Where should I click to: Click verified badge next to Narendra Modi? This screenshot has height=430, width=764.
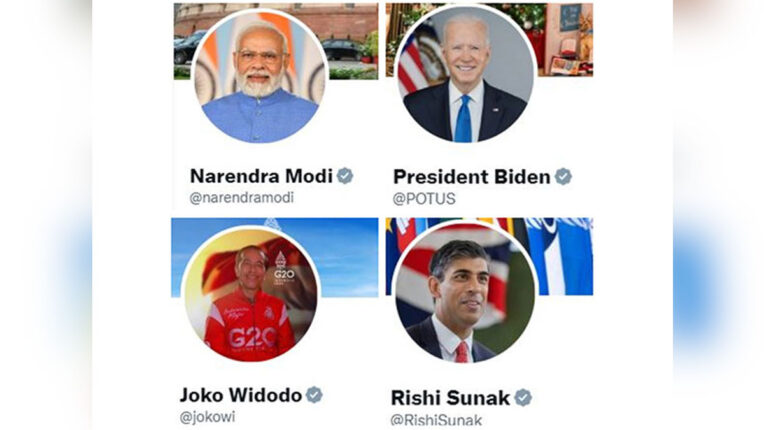pos(345,176)
